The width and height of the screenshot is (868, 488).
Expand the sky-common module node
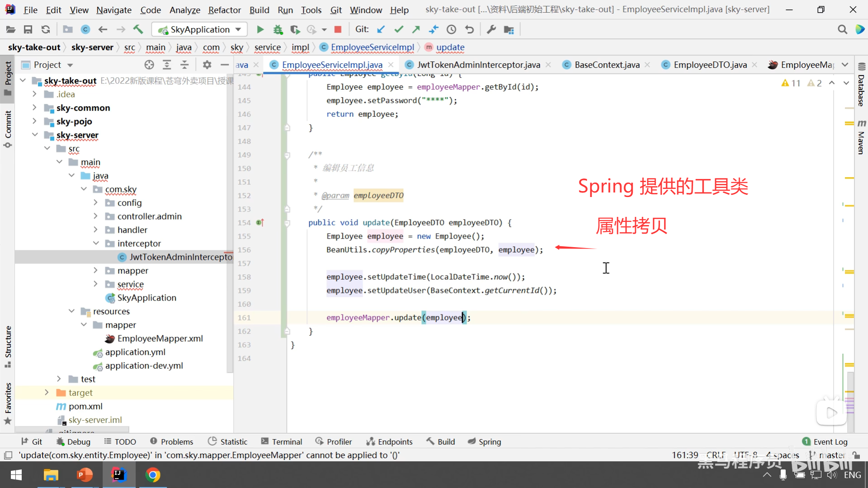(34, 108)
